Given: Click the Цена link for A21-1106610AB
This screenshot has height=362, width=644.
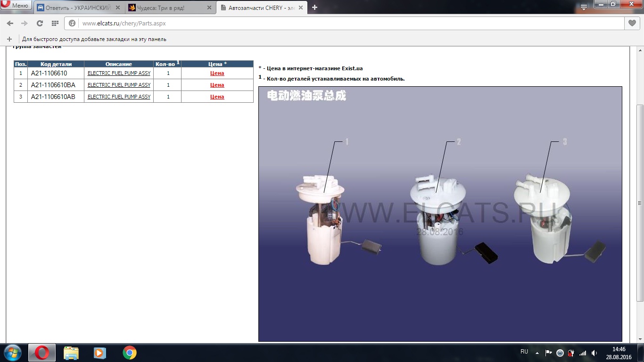Looking at the screenshot, I should pyautogui.click(x=217, y=97).
